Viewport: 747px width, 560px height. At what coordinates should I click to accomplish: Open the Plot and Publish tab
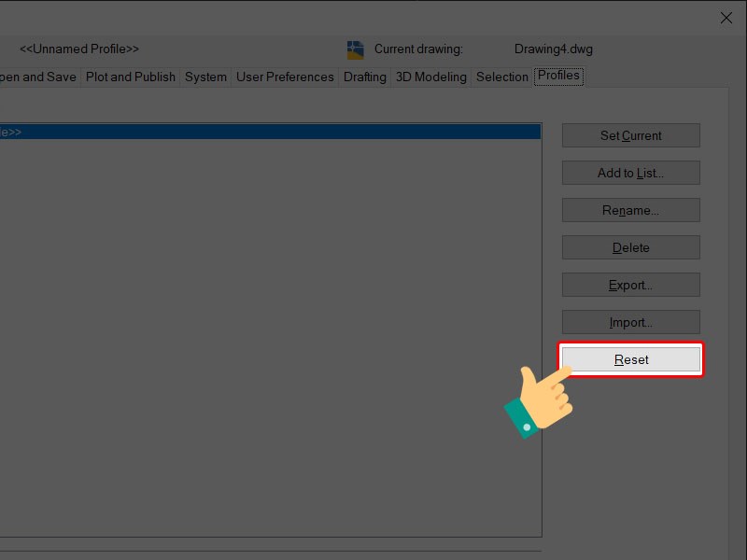[x=130, y=77]
